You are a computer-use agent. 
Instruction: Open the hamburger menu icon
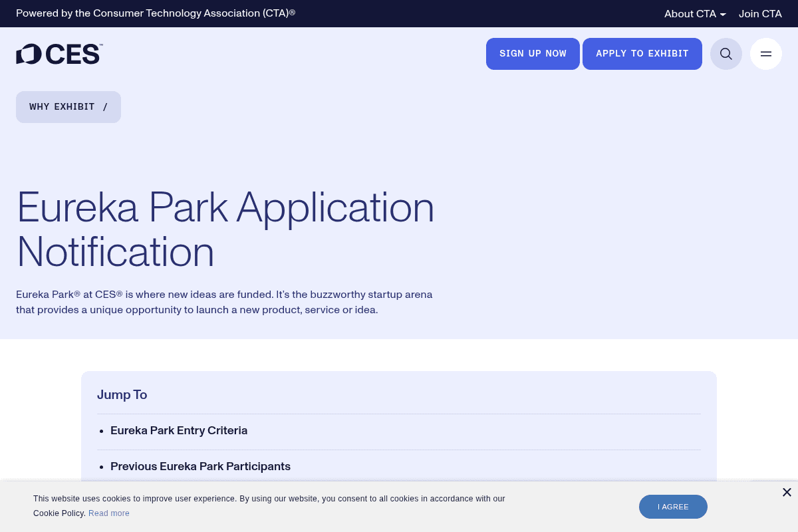coord(766,54)
